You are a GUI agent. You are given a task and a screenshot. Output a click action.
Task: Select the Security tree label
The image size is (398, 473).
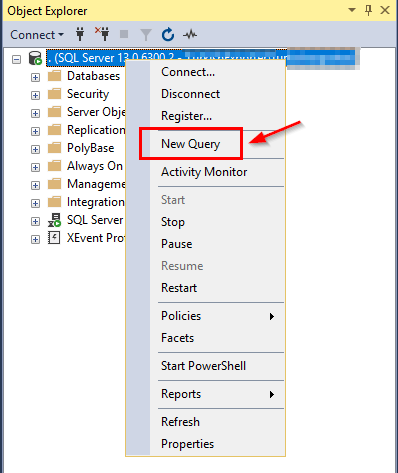(x=88, y=94)
